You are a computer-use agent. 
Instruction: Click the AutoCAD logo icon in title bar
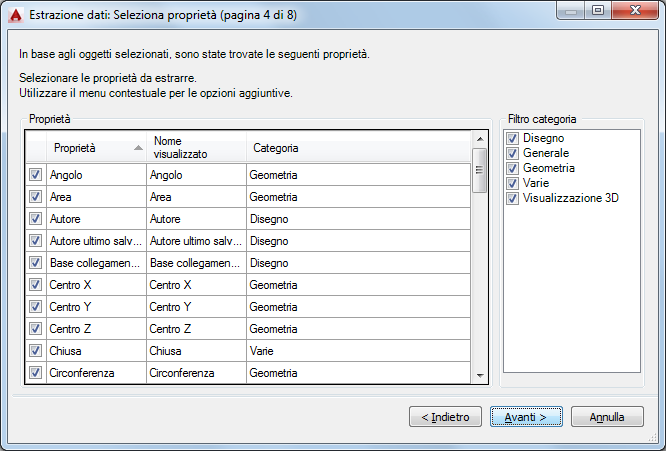(x=14, y=13)
